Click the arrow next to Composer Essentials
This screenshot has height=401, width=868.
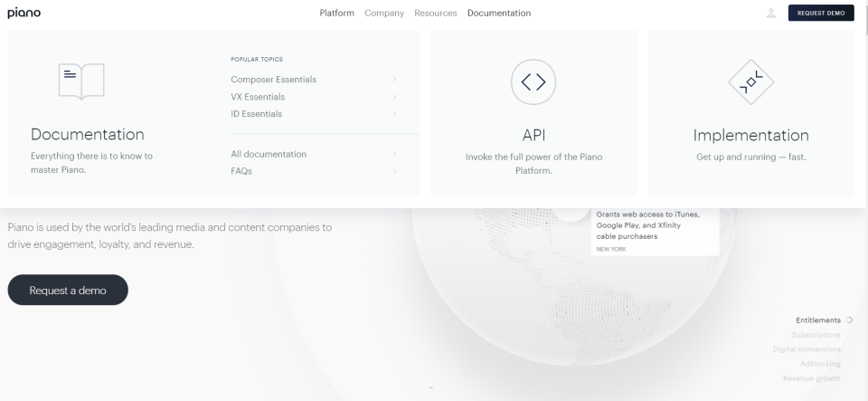pos(395,80)
